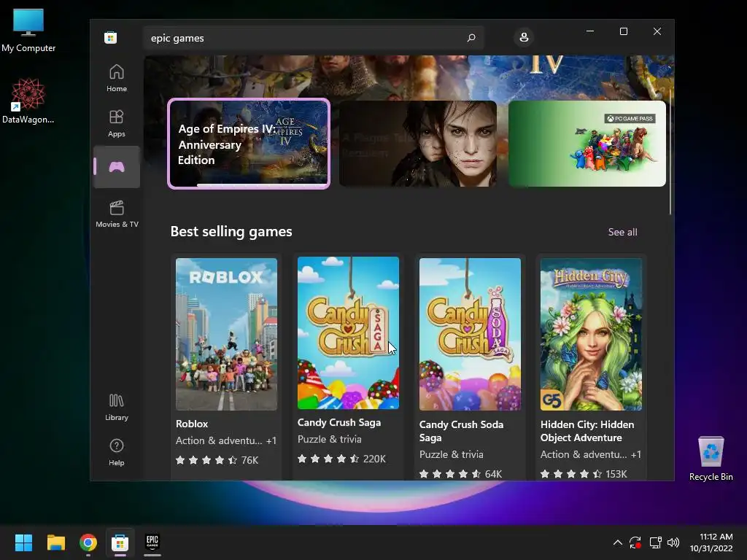
Task: Click the search box containing epic games
Action: point(314,38)
